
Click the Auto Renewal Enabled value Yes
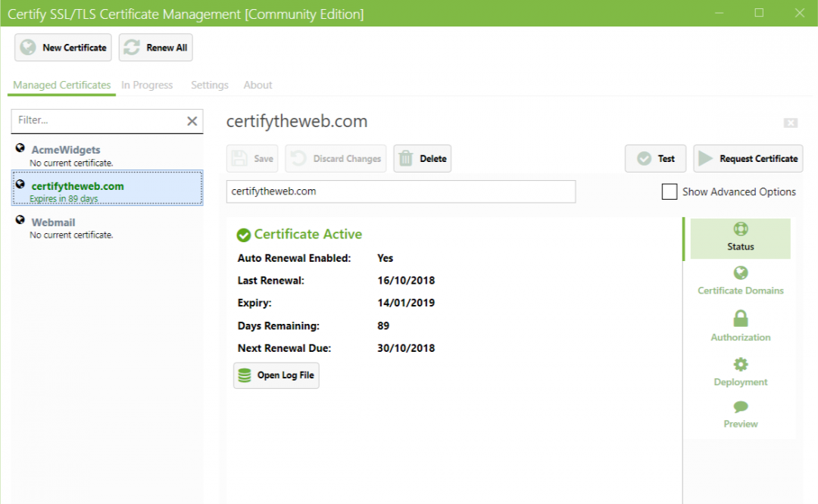pyautogui.click(x=385, y=258)
